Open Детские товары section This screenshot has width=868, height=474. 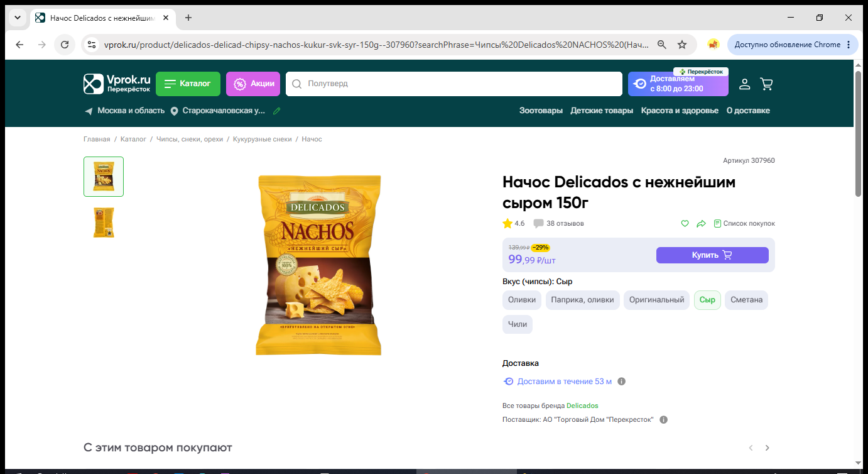point(602,111)
